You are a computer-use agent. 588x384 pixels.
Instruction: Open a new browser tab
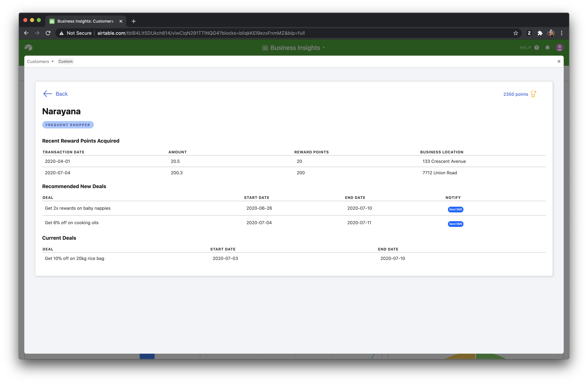pyautogui.click(x=134, y=21)
